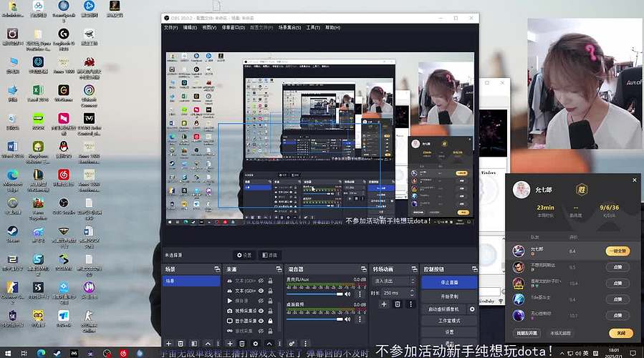
Task: Pop out the 来源 dock panel icon
Action: [279, 269]
